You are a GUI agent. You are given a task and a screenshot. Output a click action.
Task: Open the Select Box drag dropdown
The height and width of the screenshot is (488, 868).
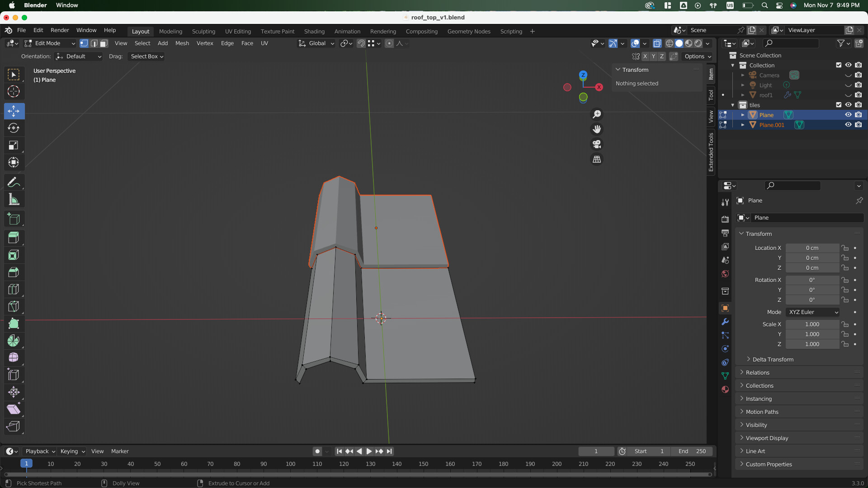click(146, 56)
